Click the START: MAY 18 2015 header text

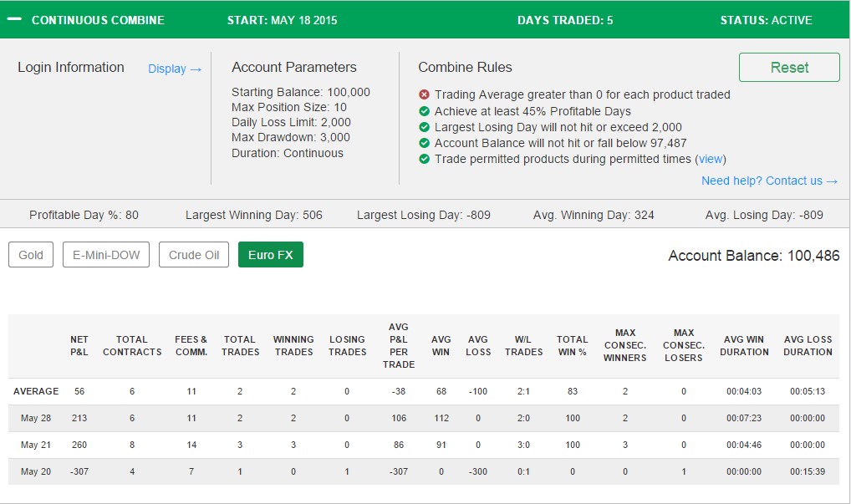point(282,20)
